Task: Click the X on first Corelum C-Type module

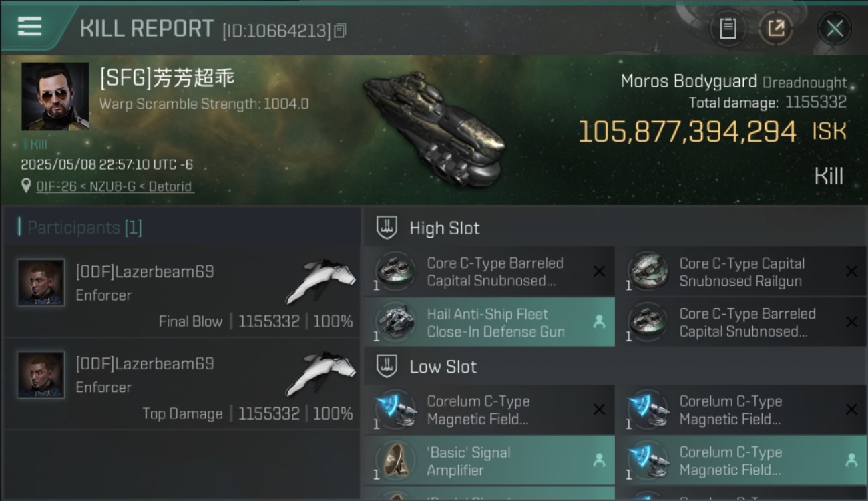Action: point(599,409)
